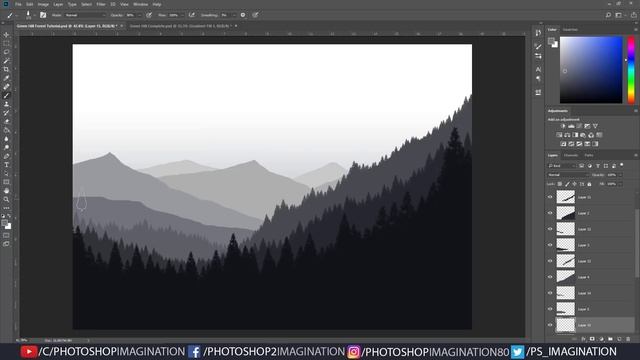Select the Zoom tool
The width and height of the screenshot is (640, 360).
(6, 200)
